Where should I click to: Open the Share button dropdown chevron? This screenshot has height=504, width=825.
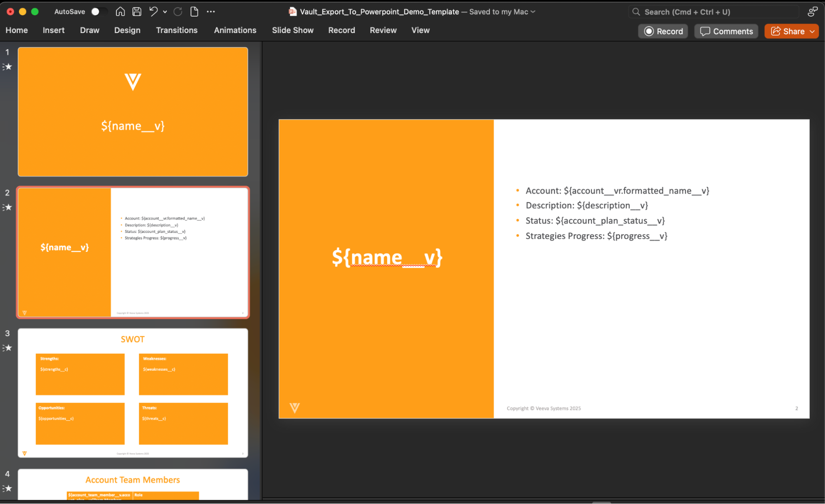(x=812, y=31)
